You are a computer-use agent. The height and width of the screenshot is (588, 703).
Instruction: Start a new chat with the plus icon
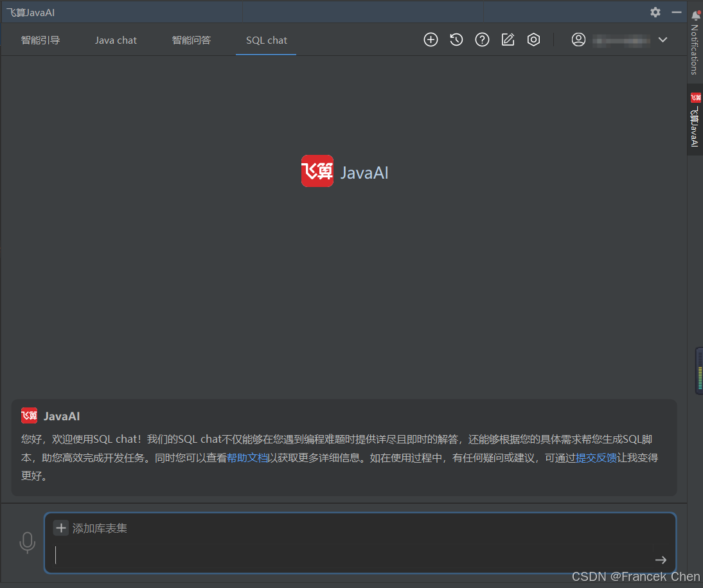pyautogui.click(x=431, y=40)
